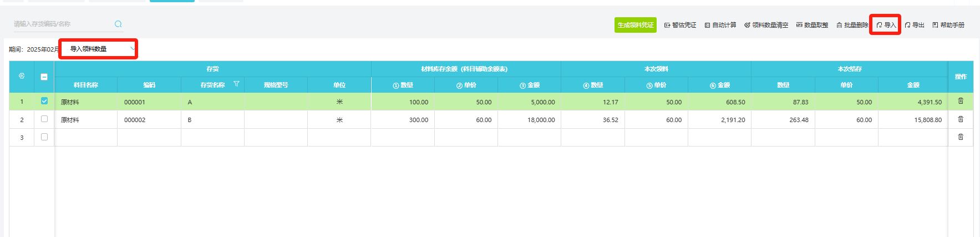Click 暂估凭证 toolbar button
The height and width of the screenshot is (237, 980).
680,25
